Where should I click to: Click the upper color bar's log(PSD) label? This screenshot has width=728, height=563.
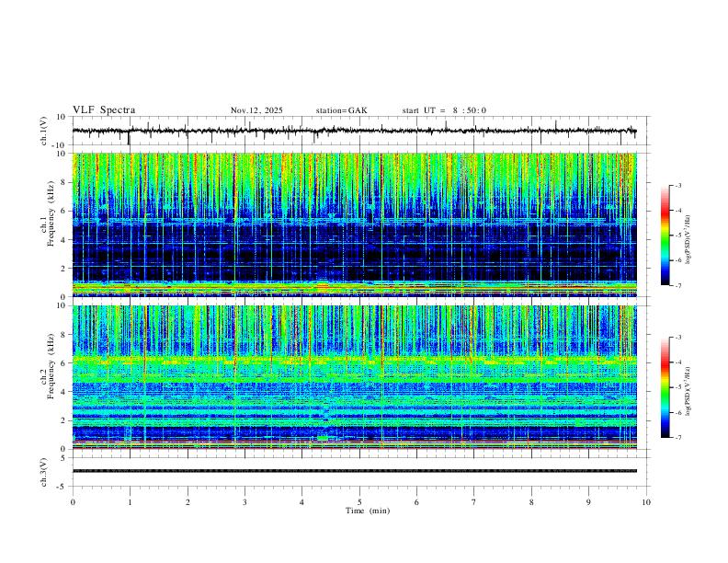pyautogui.click(x=688, y=240)
